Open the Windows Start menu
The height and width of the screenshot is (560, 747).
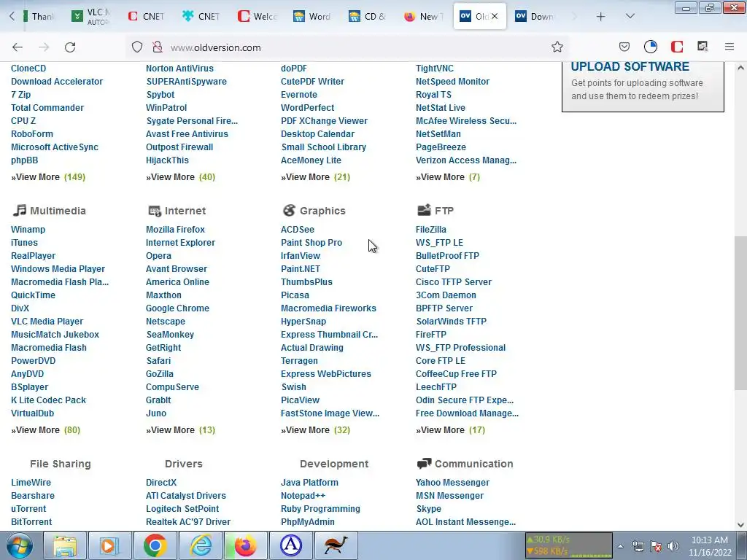pyautogui.click(x=20, y=545)
